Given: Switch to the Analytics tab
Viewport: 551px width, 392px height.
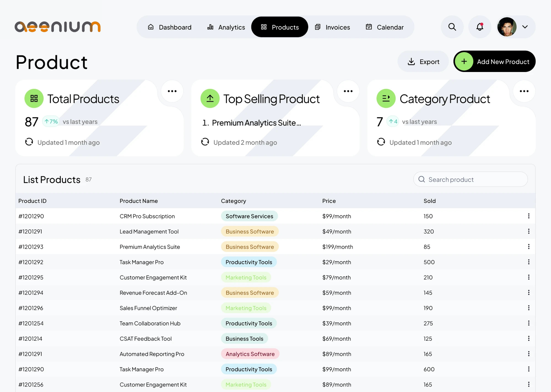Looking at the screenshot, I should point(226,27).
